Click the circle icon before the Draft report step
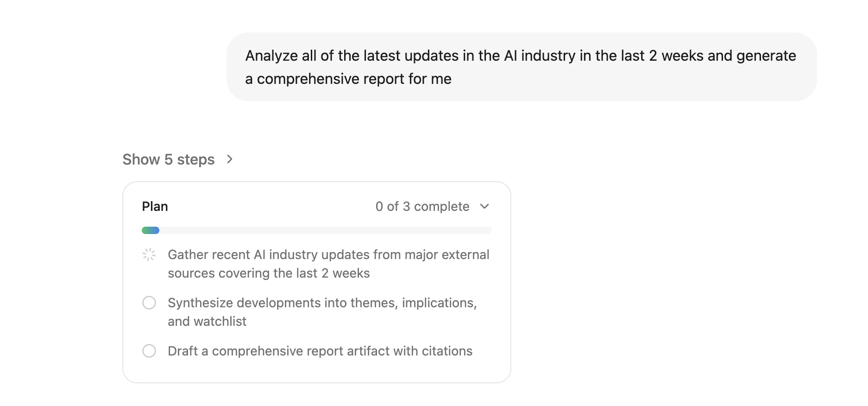This screenshot has width=868, height=406. (149, 351)
